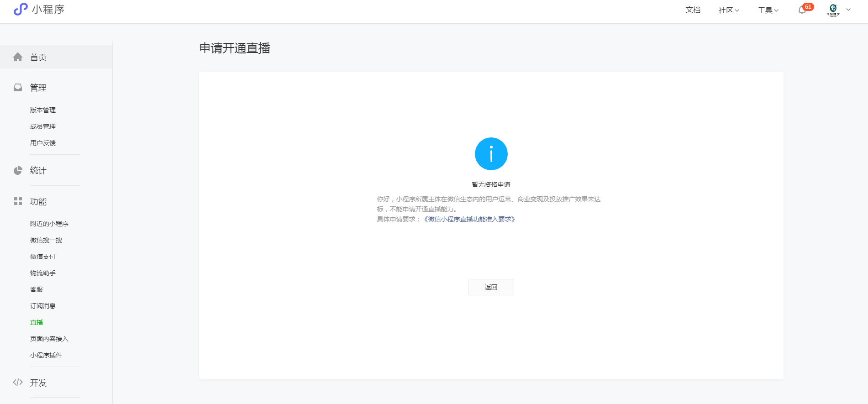Click the home icon beside 首页
The height and width of the screenshot is (404, 868).
click(18, 57)
